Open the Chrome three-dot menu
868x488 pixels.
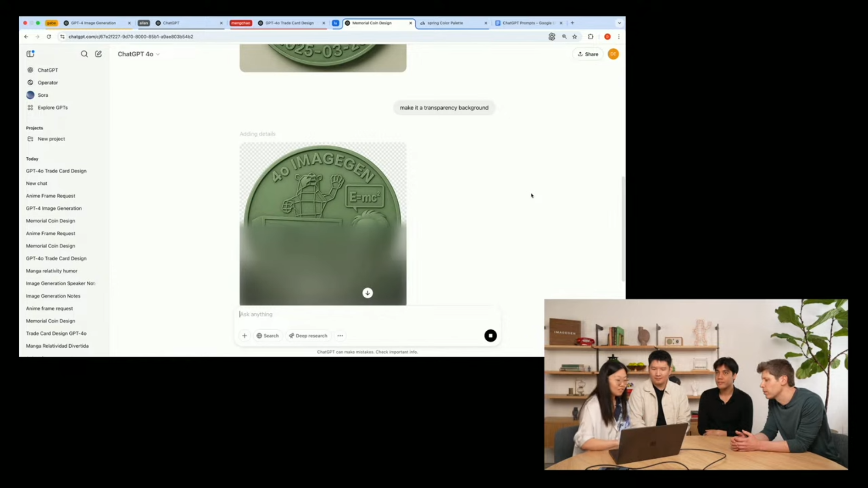[x=618, y=37]
